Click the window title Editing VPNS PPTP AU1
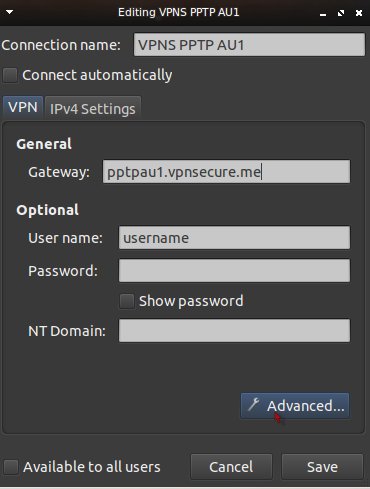 179,12
